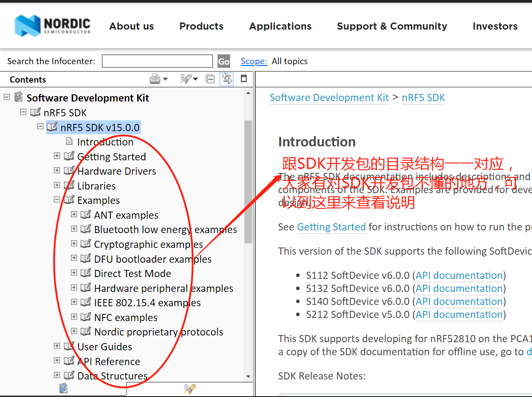Select nRF5 SDK v15.0.0 tree item
532x397 pixels.
100,128
